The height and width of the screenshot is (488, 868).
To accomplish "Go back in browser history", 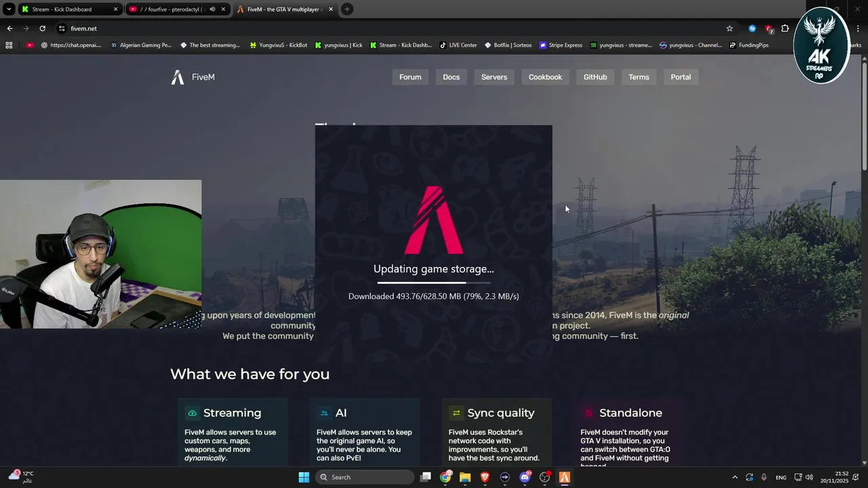I will [9, 28].
